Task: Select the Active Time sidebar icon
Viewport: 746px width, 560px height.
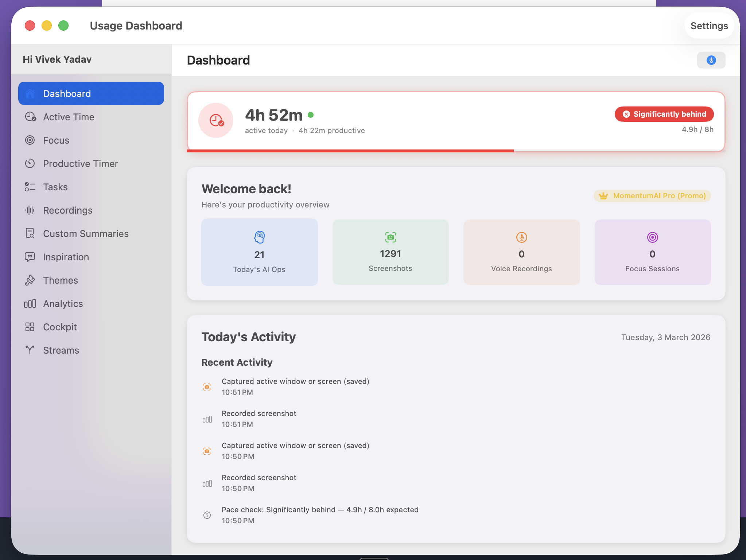Action: (x=31, y=117)
